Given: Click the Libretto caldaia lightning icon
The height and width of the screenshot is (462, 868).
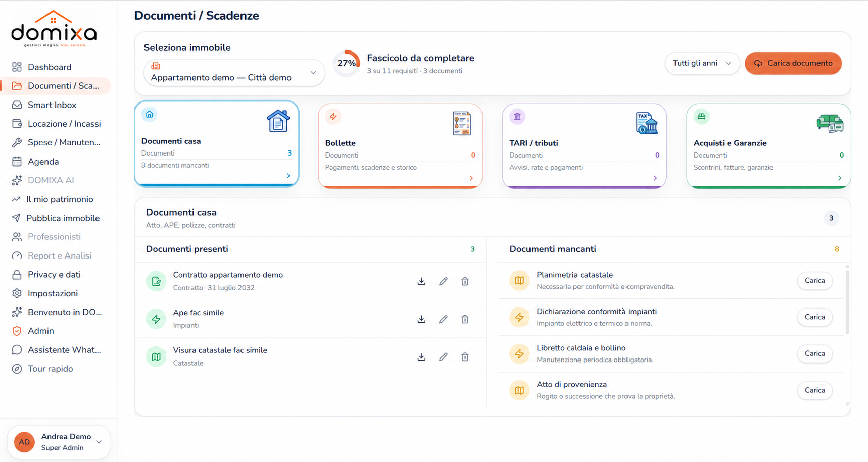Looking at the screenshot, I should tap(519, 353).
